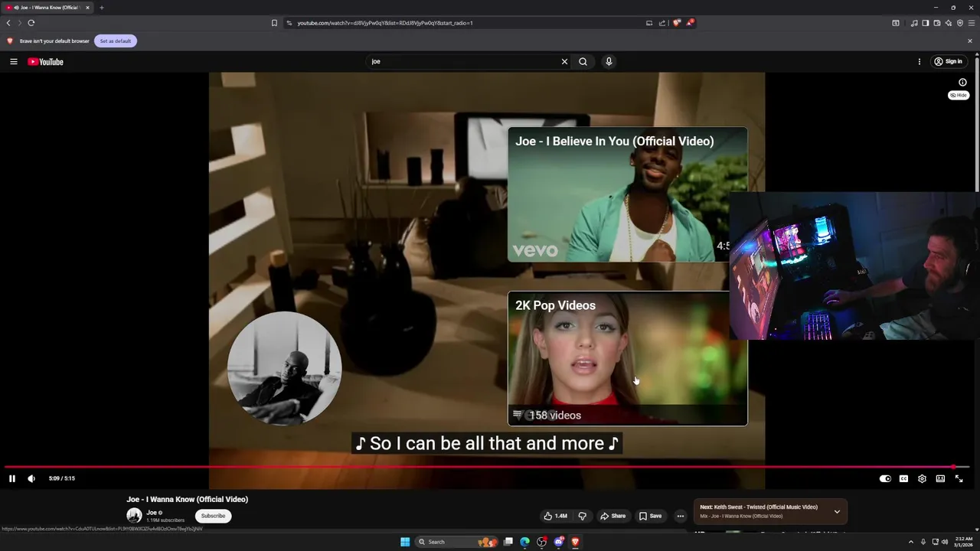
Task: Open the YouTube guide hamburger menu
Action: pyautogui.click(x=13, y=61)
